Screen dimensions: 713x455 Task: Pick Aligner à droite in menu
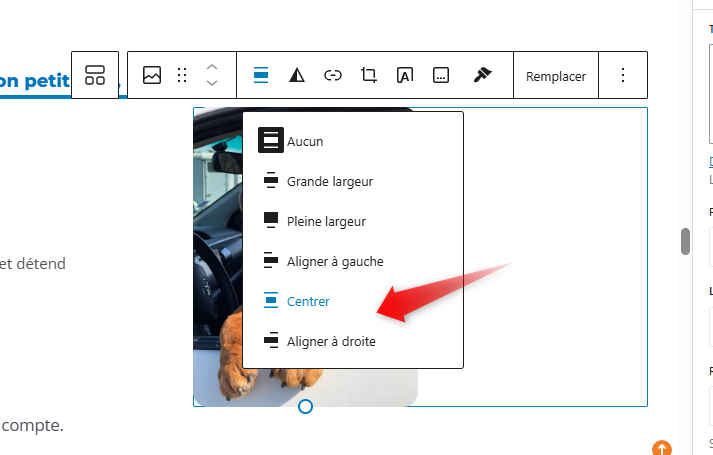click(330, 341)
